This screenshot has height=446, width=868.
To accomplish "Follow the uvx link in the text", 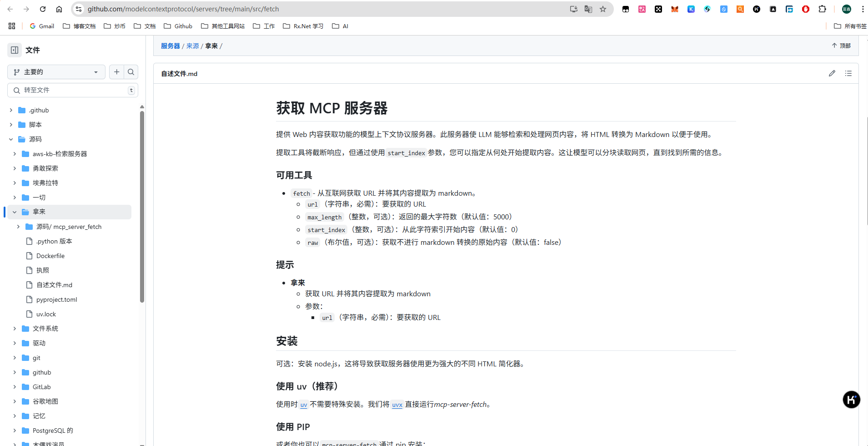I will click(397, 405).
